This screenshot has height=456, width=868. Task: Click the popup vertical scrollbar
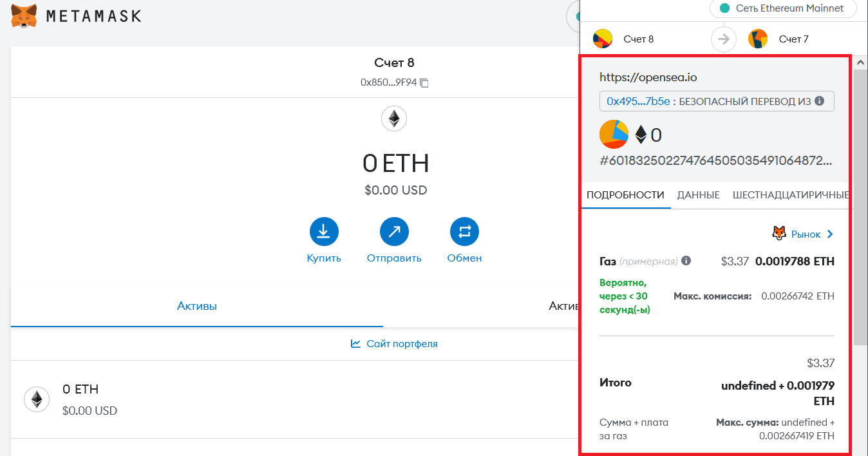coord(860,206)
